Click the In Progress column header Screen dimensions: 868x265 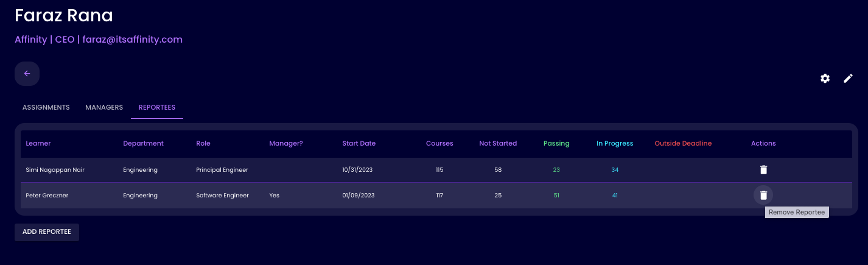[614, 144]
